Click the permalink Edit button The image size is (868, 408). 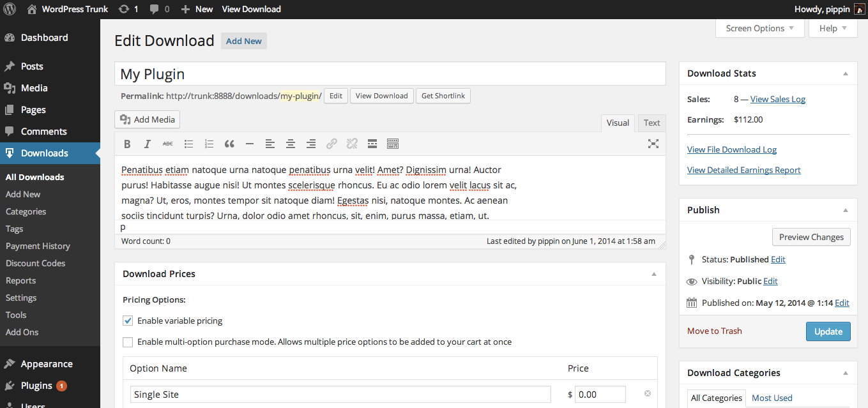(336, 96)
